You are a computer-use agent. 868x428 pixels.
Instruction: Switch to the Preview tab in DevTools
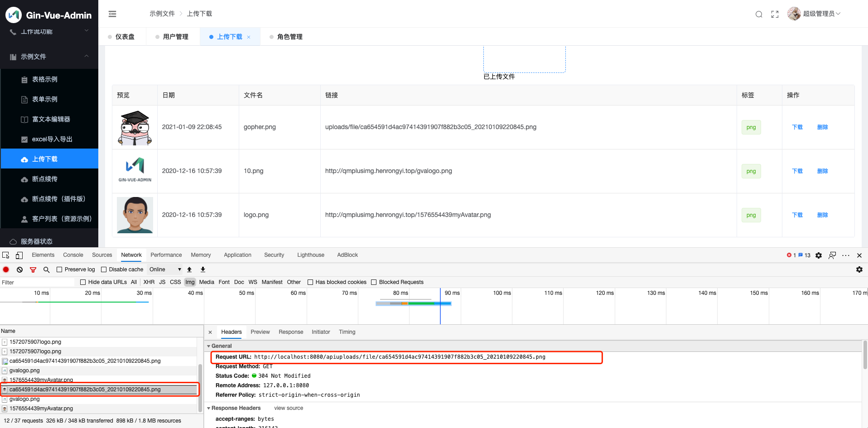click(x=260, y=332)
